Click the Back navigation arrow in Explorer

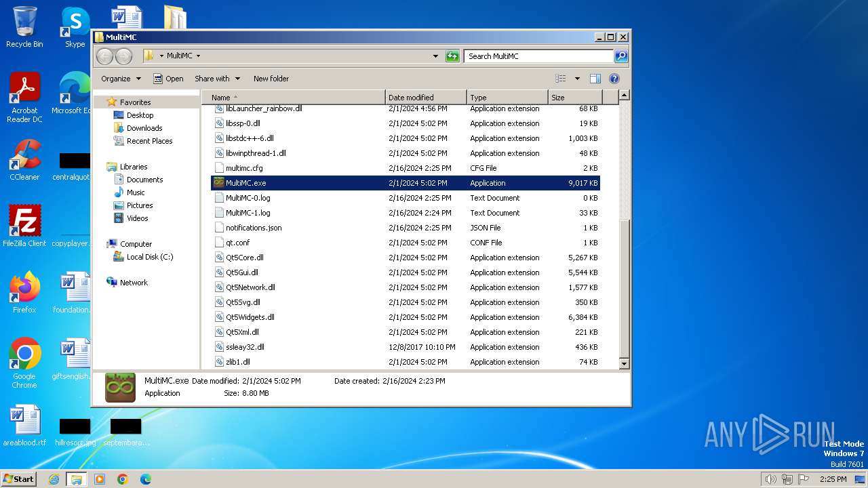click(x=104, y=56)
